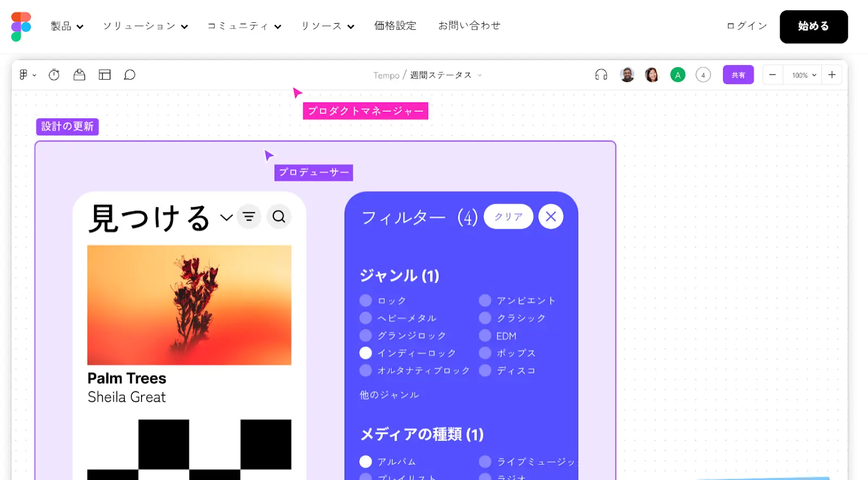Click the ログイン link
868x480 pixels.
pos(747,26)
